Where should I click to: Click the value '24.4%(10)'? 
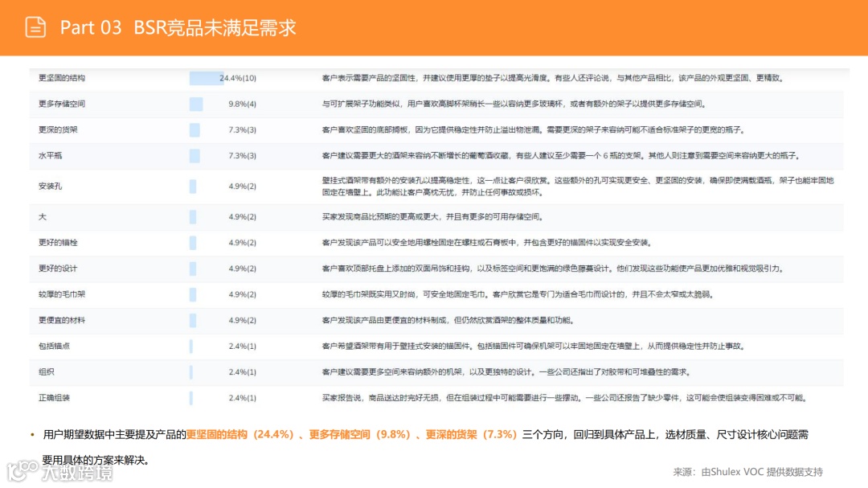pyautogui.click(x=238, y=78)
